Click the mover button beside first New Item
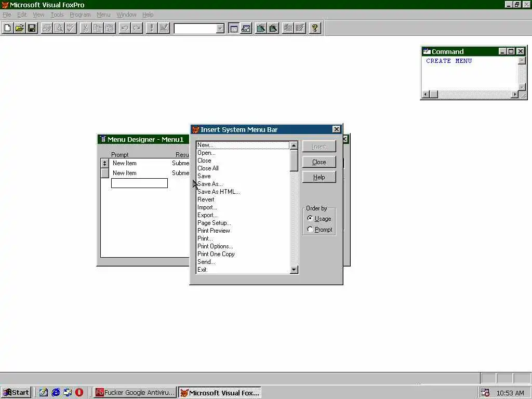 (104, 163)
